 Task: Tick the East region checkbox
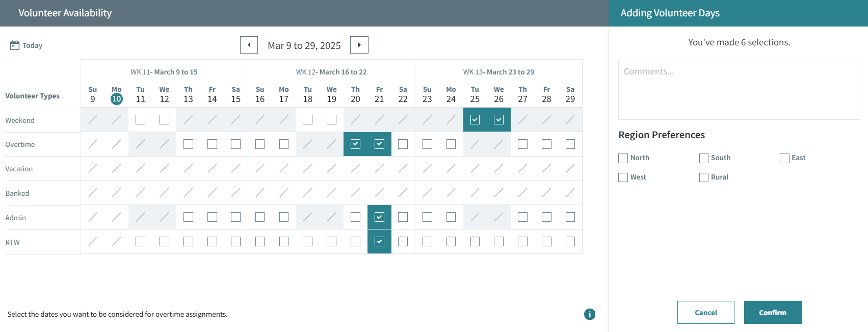pos(784,158)
